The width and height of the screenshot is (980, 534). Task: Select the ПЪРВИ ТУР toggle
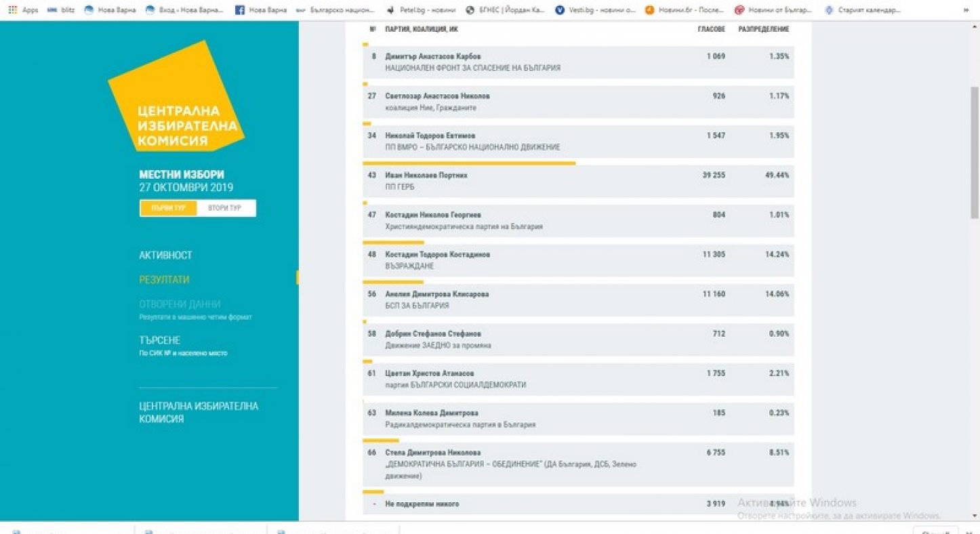click(168, 208)
